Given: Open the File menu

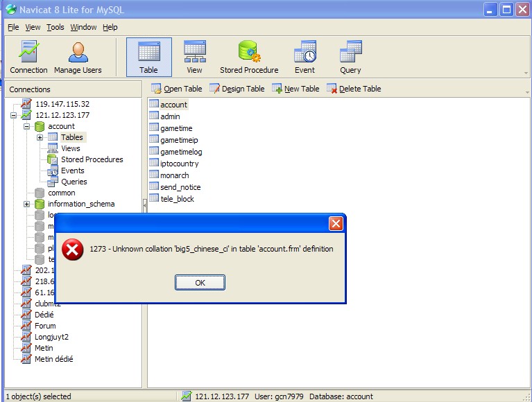Looking at the screenshot, I should point(13,27).
